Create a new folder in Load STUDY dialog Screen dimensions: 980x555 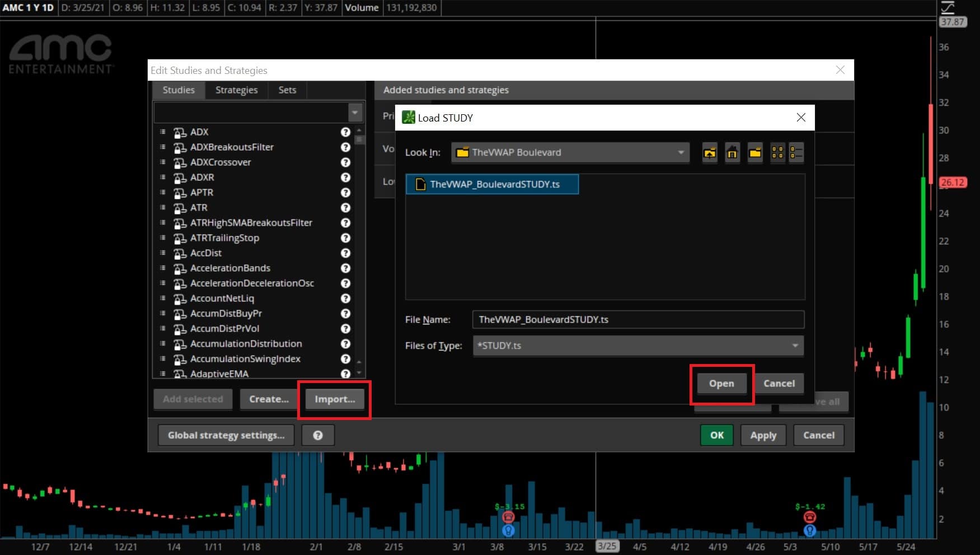(755, 152)
